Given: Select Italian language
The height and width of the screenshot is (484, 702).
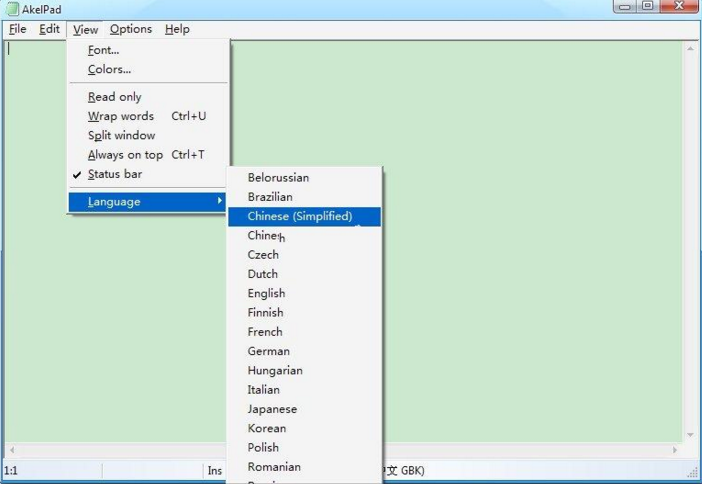Looking at the screenshot, I should pyautogui.click(x=304, y=390).
